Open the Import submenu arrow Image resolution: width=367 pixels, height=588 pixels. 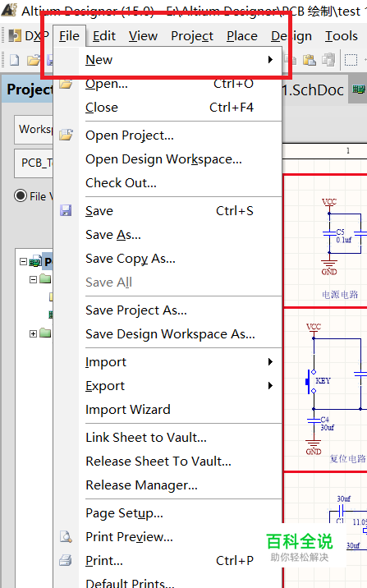(x=270, y=362)
